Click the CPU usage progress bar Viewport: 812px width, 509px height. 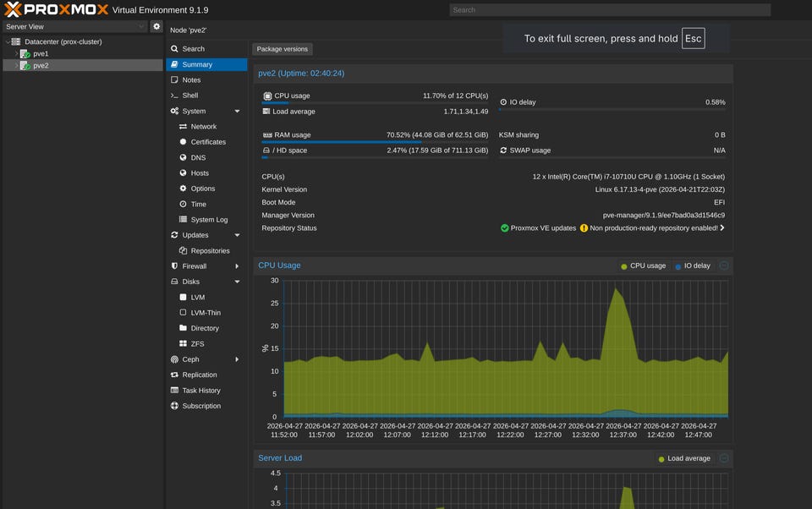tap(375, 103)
